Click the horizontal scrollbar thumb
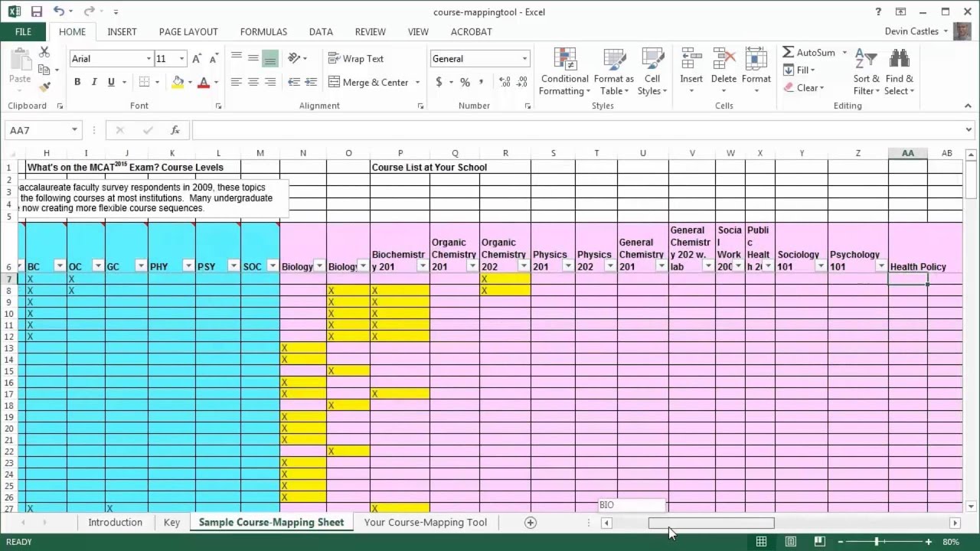The height and width of the screenshot is (551, 980). pyautogui.click(x=711, y=523)
